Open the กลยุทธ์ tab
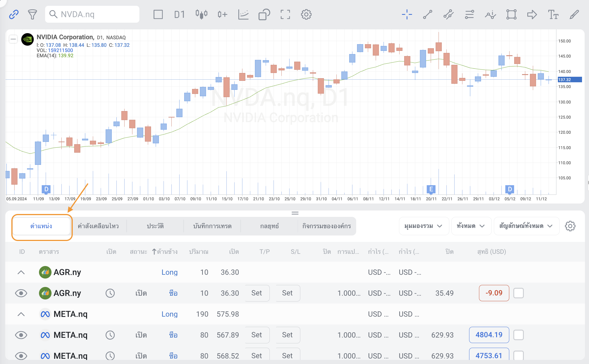This screenshot has width=589, height=364. coord(269,226)
